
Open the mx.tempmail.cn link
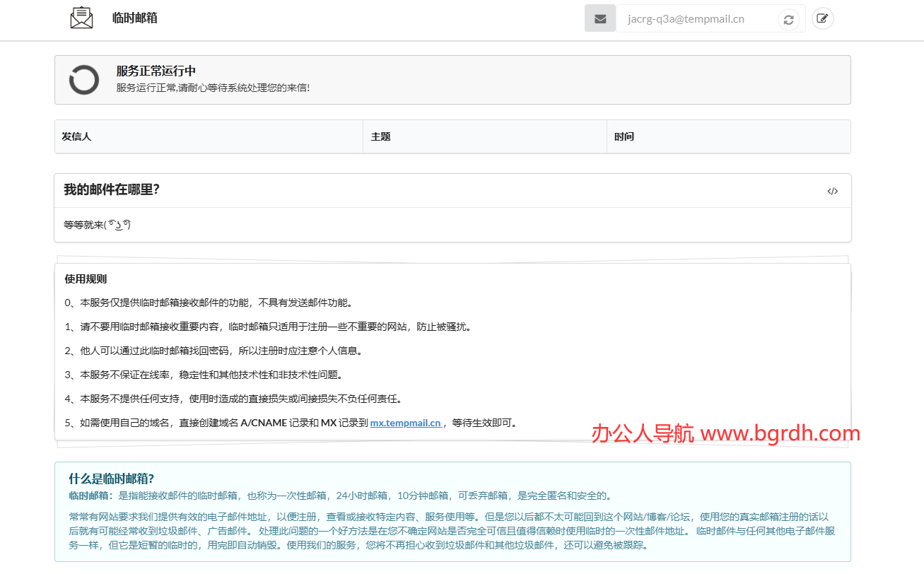pos(406,423)
